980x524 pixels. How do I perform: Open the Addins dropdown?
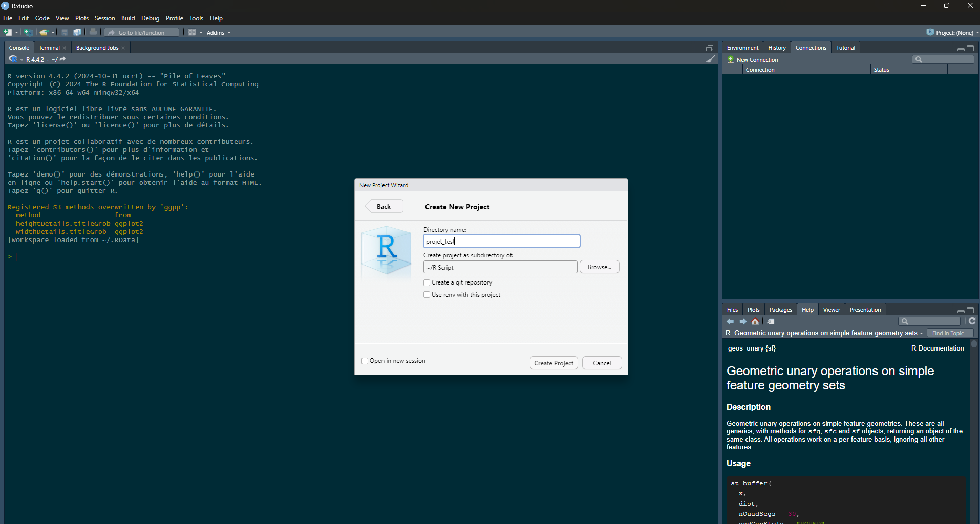pyautogui.click(x=219, y=33)
